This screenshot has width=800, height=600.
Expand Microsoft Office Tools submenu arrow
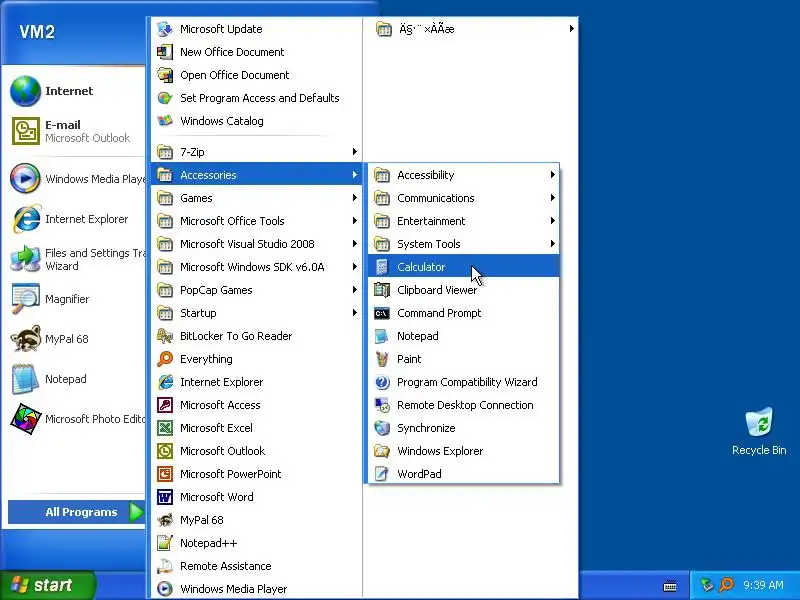(355, 220)
